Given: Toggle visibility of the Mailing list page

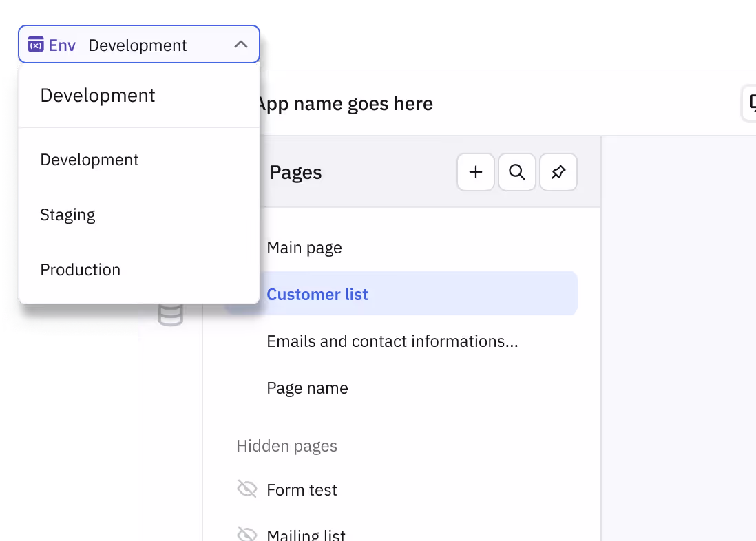Looking at the screenshot, I should 246,534.
